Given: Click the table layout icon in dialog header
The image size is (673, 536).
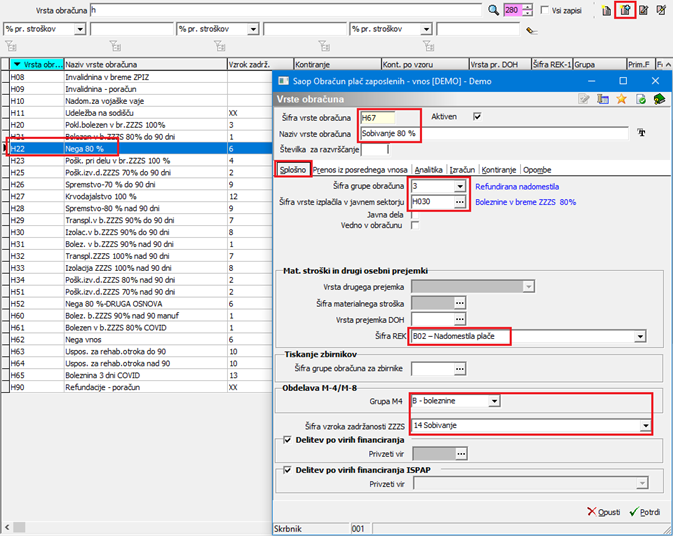Looking at the screenshot, I should pyautogui.click(x=603, y=99).
